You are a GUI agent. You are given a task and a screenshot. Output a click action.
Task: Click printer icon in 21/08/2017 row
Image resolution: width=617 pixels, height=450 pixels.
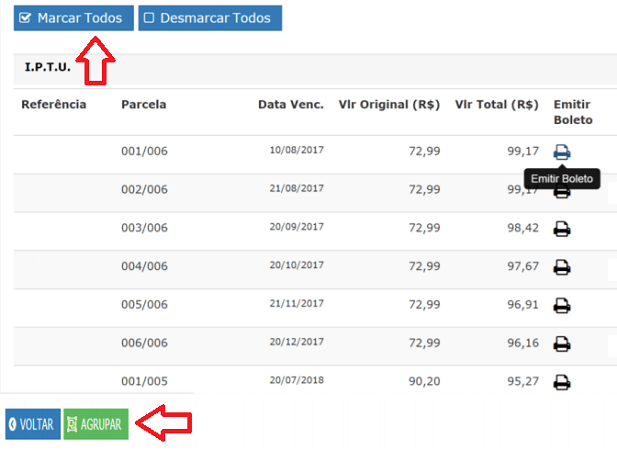(562, 193)
